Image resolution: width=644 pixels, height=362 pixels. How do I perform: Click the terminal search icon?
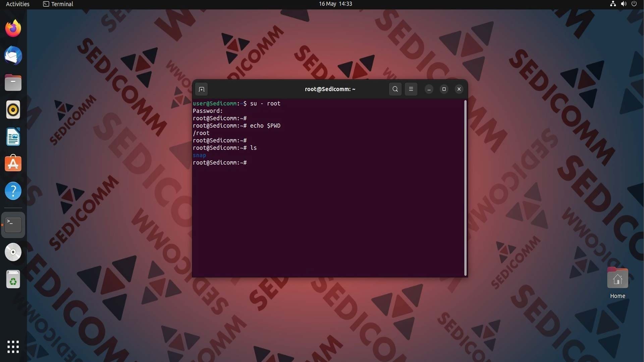point(395,89)
